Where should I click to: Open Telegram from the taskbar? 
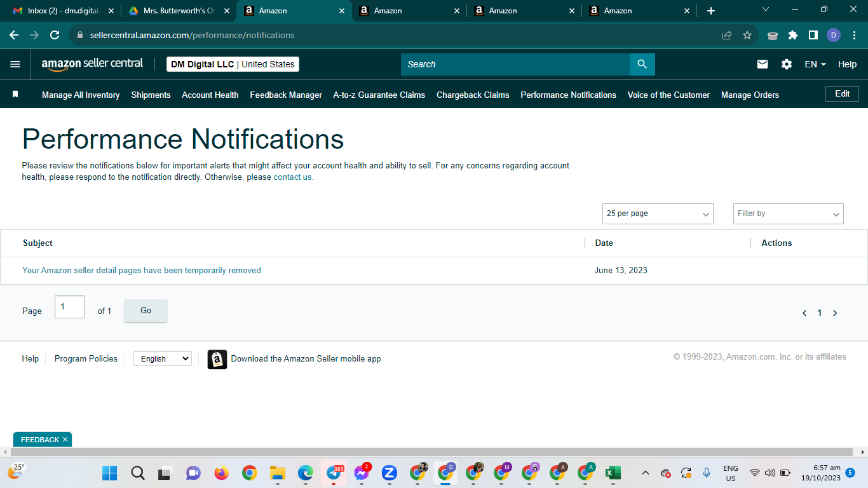334,473
